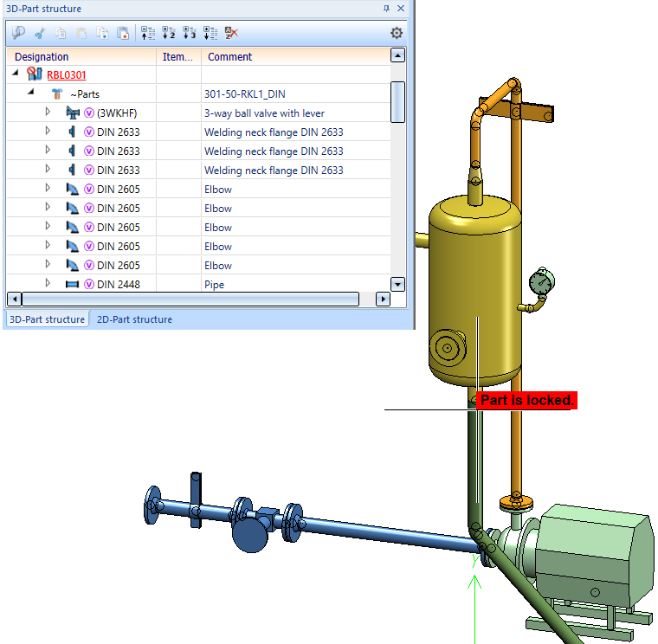Click variant symbol beside (3WKHF)

pos(89,113)
